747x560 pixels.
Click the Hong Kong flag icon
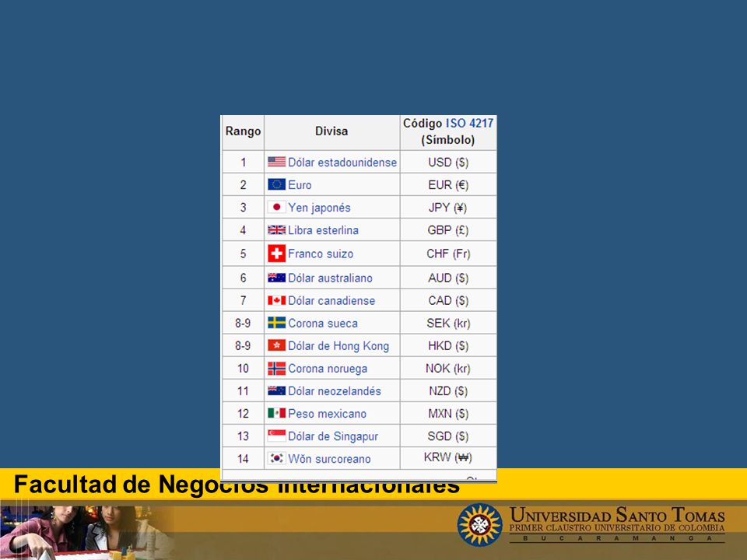click(276, 345)
